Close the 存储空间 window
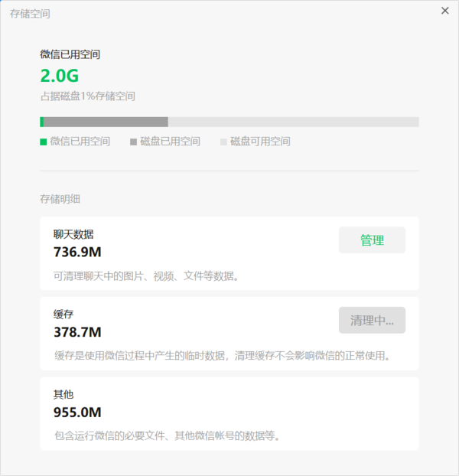459x476 pixels. pos(445,11)
